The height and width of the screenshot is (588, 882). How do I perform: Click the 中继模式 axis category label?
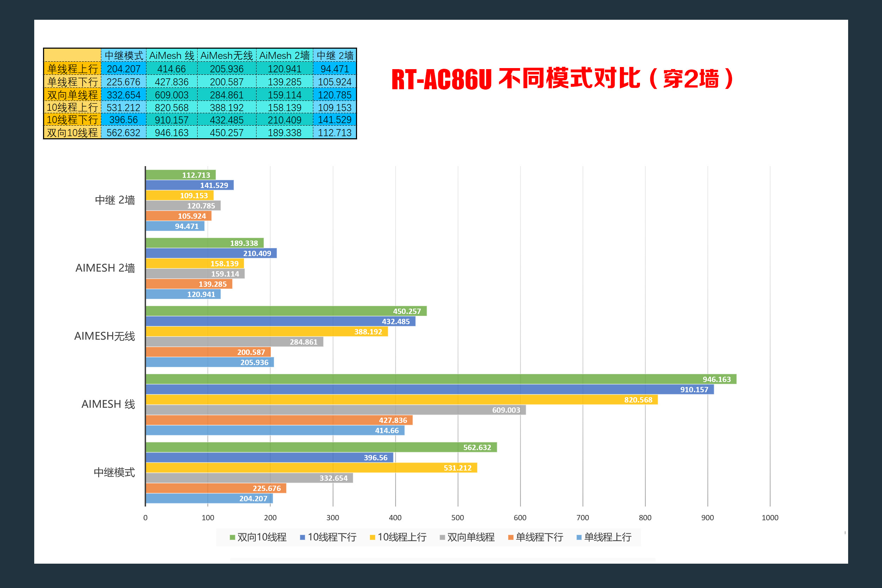pos(114,473)
